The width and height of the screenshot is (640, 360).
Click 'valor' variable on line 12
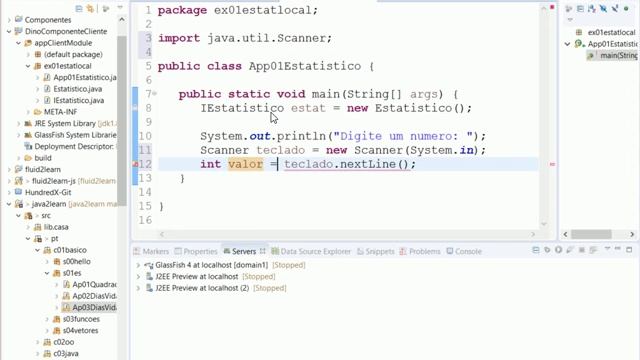[x=245, y=164]
